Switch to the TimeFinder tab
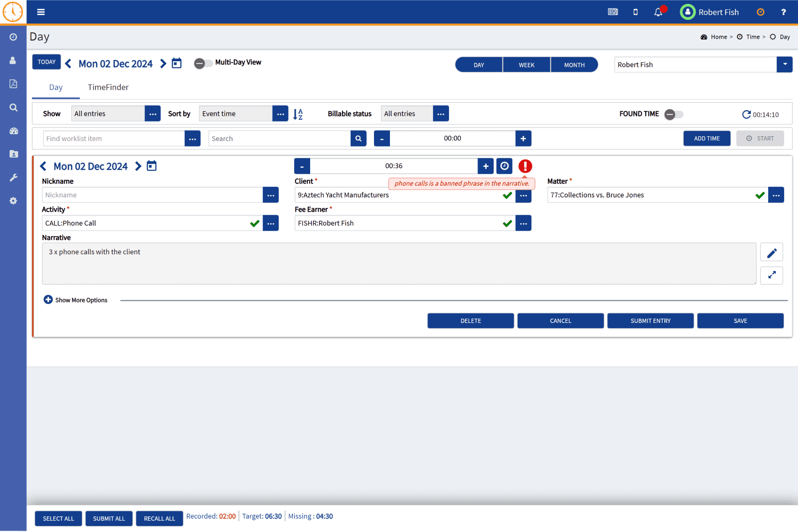The height and width of the screenshot is (532, 798). coord(108,88)
